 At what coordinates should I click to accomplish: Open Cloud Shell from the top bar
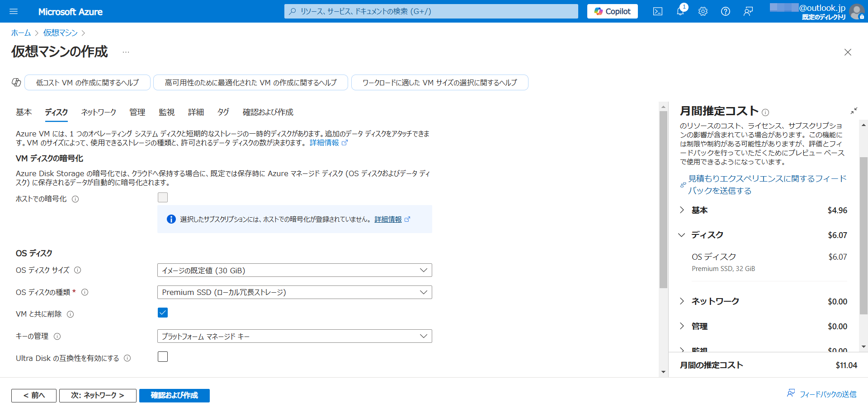point(658,11)
